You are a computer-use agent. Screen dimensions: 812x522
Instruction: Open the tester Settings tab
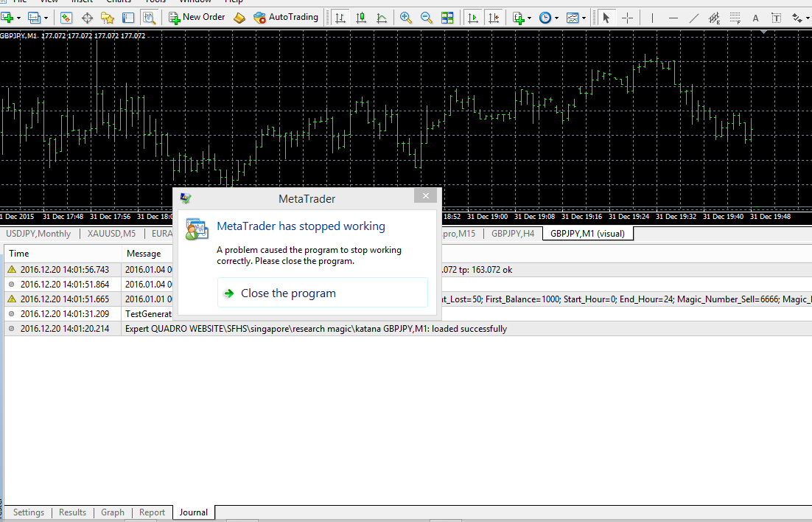(x=29, y=512)
